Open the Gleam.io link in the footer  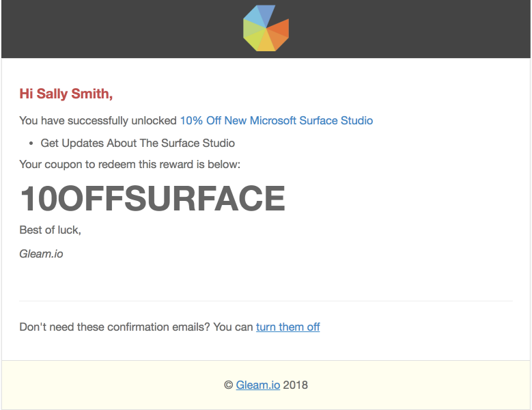click(258, 385)
